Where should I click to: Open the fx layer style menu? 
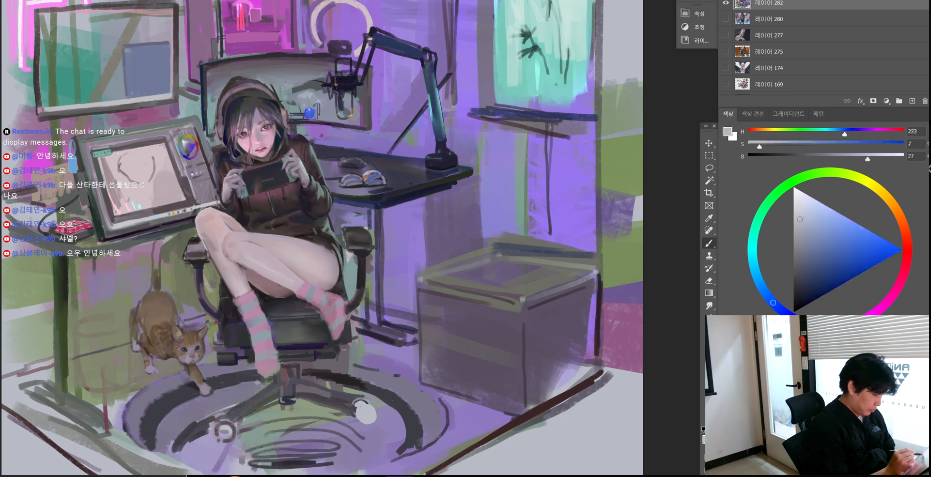(x=860, y=101)
